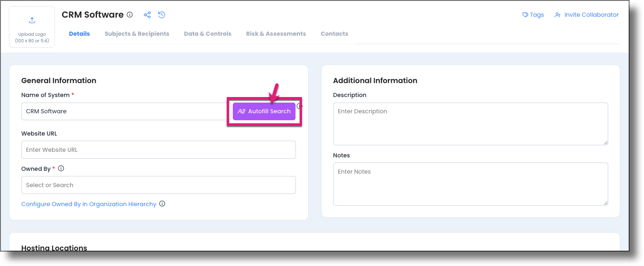The image size is (644, 266).
Task: Click the info icon next to Owned By
Action: coord(61,169)
